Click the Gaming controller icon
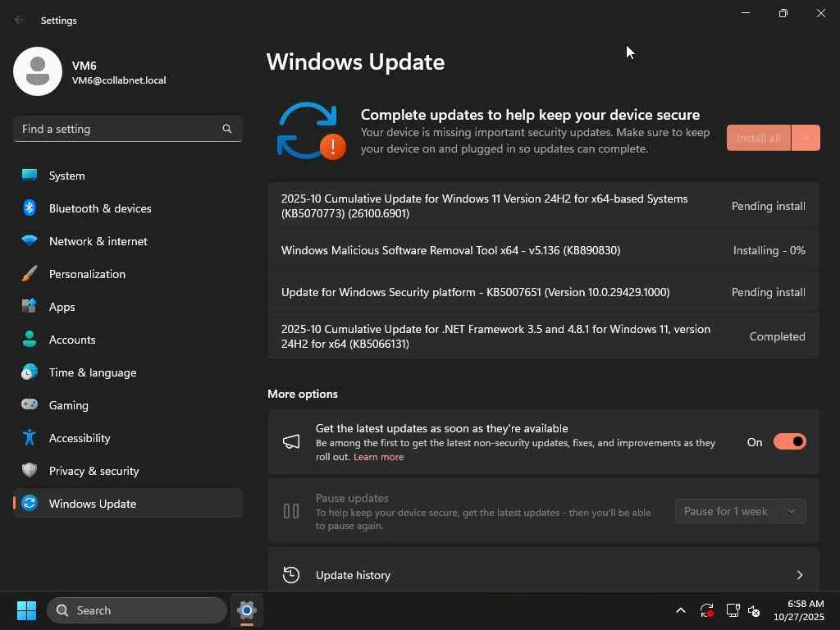Image resolution: width=840 pixels, height=630 pixels. [30, 404]
